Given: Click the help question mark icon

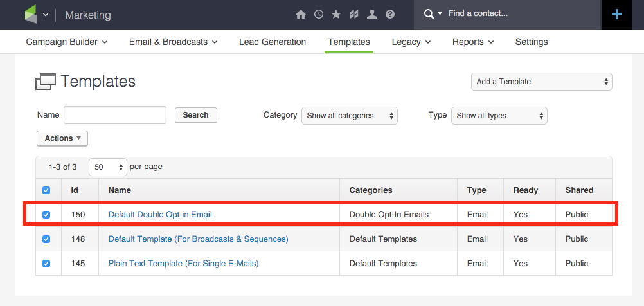Looking at the screenshot, I should coord(390,14).
